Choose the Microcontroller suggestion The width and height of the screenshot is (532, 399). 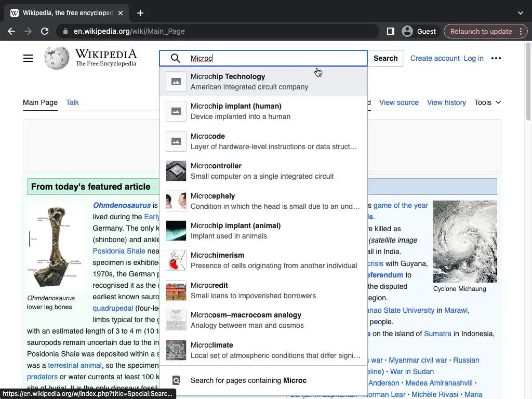tap(263, 171)
